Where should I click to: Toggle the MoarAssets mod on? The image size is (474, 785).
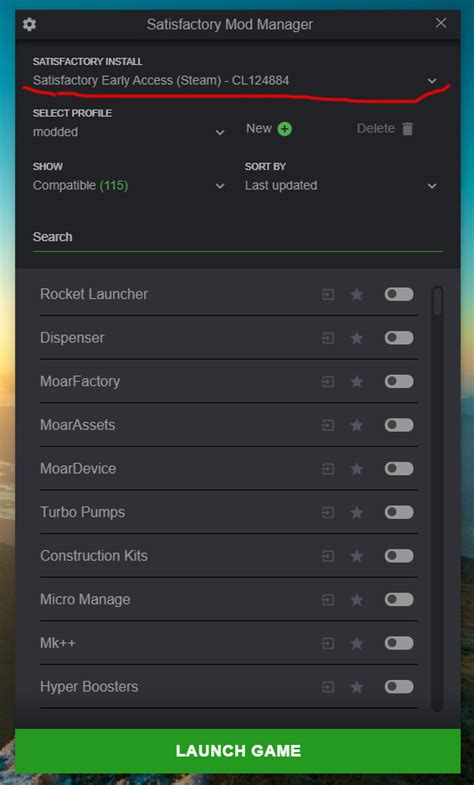coord(399,425)
